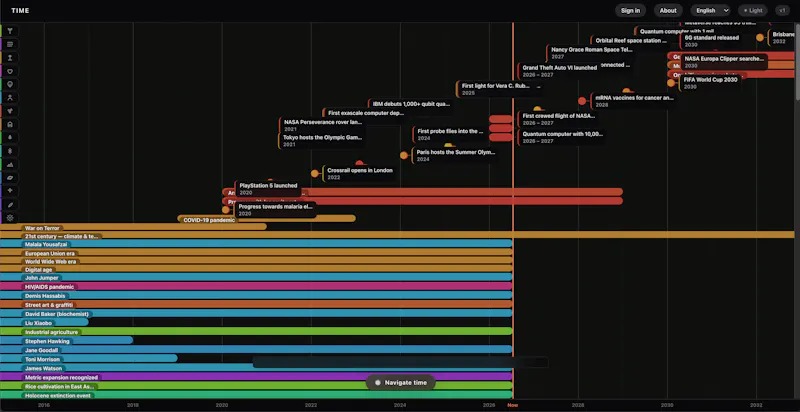Select the European Union era bar
800x412 pixels.
[256, 252]
